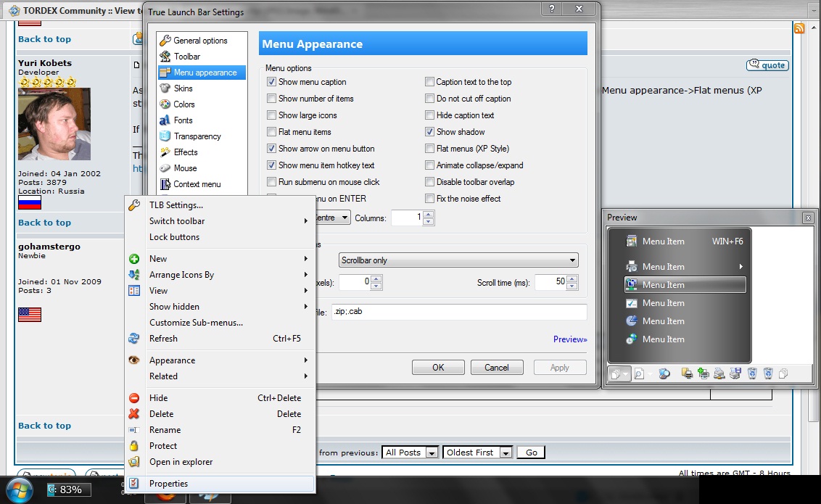Image resolution: width=821 pixels, height=504 pixels.
Task: Expand Arrange Icons By submenu
Action: coord(220,275)
